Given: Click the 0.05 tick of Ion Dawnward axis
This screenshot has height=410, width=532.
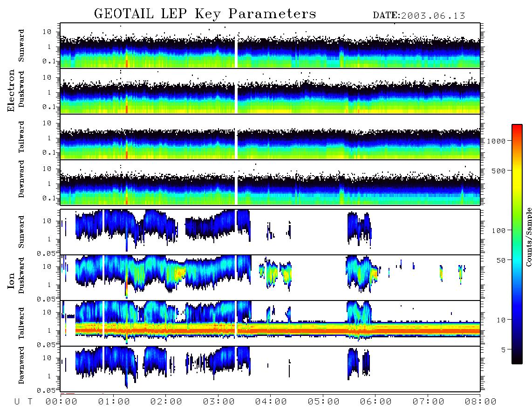Looking at the screenshot, I should pyautogui.click(x=47, y=390).
